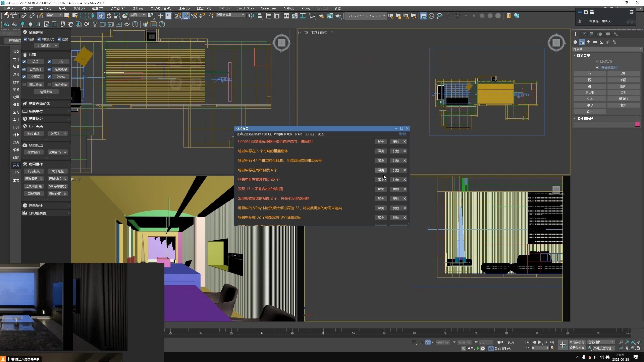
Task: Select the Geometry category sphere icon
Action: point(576,42)
